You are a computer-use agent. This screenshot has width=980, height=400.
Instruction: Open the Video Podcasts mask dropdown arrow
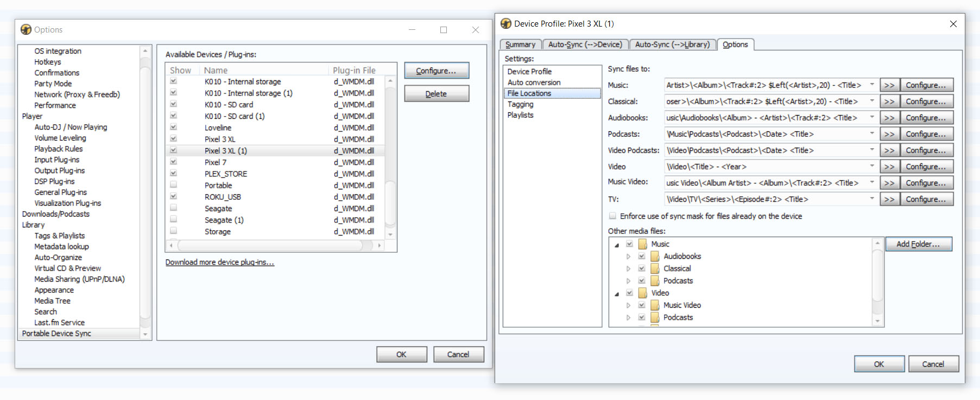tap(872, 150)
